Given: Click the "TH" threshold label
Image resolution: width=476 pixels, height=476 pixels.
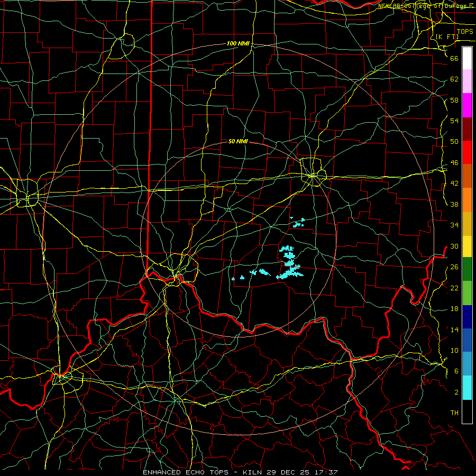Looking at the screenshot, I should pyautogui.click(x=454, y=413).
